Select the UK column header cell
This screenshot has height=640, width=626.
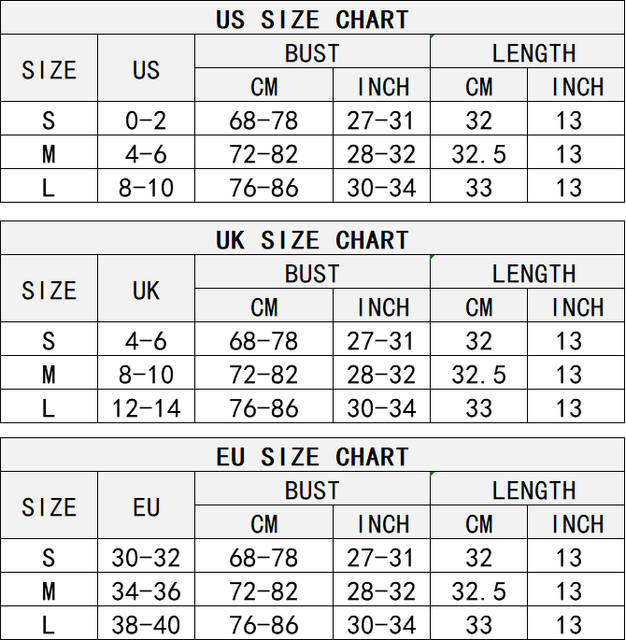[146, 289]
